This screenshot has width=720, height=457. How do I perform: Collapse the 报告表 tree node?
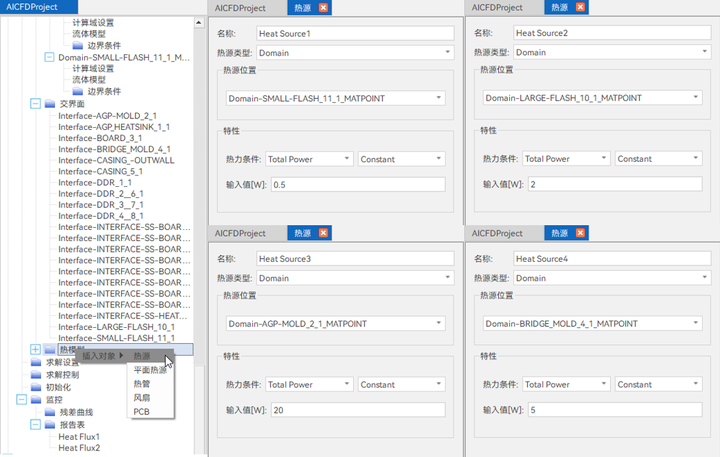click(x=35, y=424)
